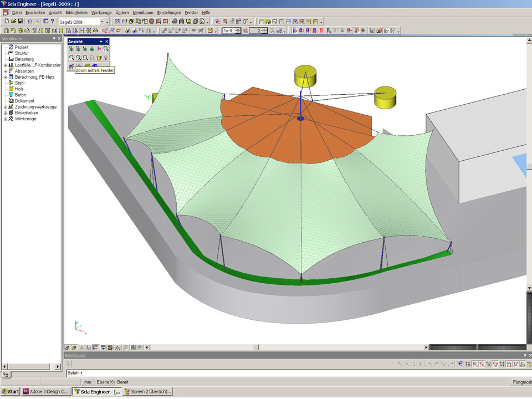This screenshot has width=532, height=399.
Task: Pin the Menübaum panel
Action: point(54,39)
